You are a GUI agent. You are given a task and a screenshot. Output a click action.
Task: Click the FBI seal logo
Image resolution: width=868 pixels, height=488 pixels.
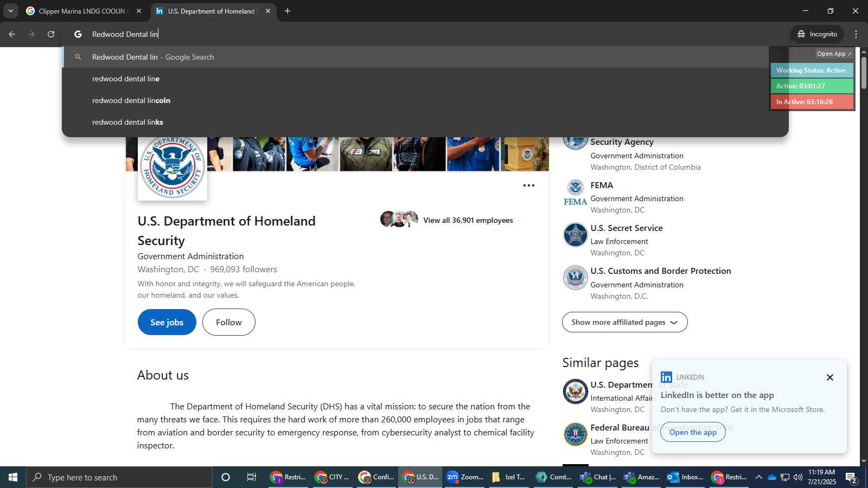(575, 434)
